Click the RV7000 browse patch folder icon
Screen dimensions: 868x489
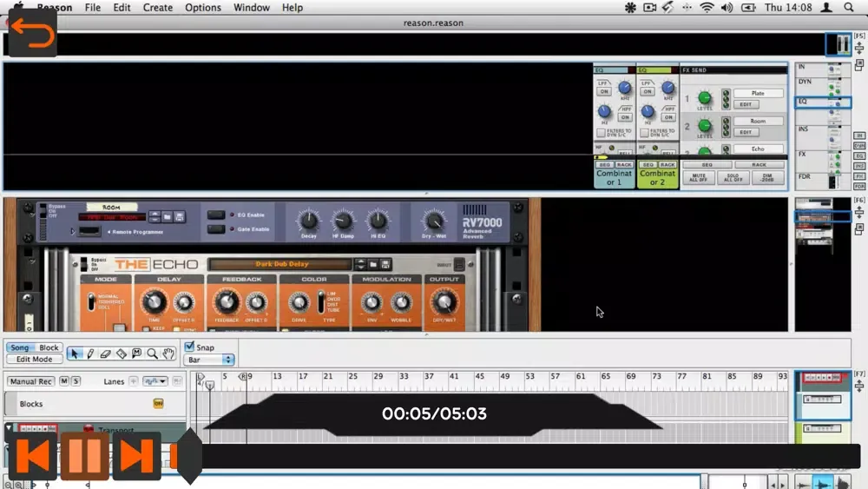tap(168, 217)
